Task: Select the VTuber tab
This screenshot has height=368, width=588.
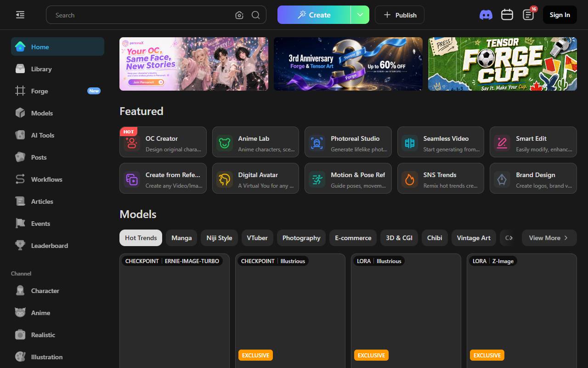Action: 257,238
